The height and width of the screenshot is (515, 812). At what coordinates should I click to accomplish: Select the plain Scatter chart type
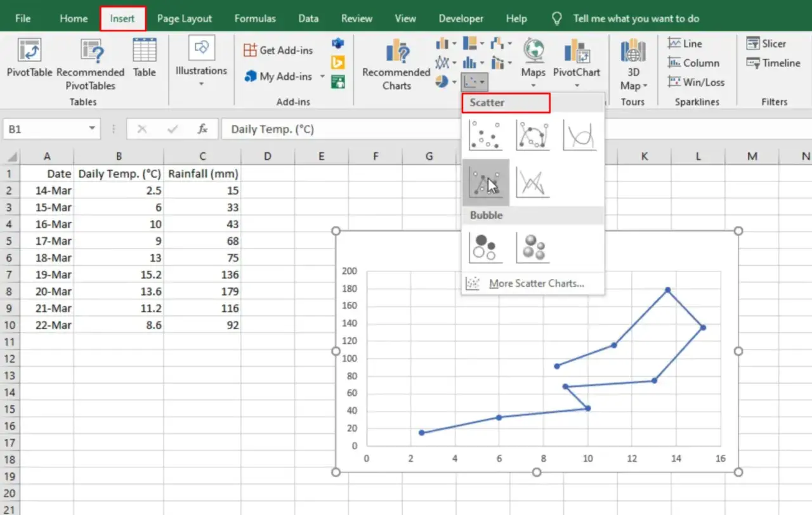point(485,135)
